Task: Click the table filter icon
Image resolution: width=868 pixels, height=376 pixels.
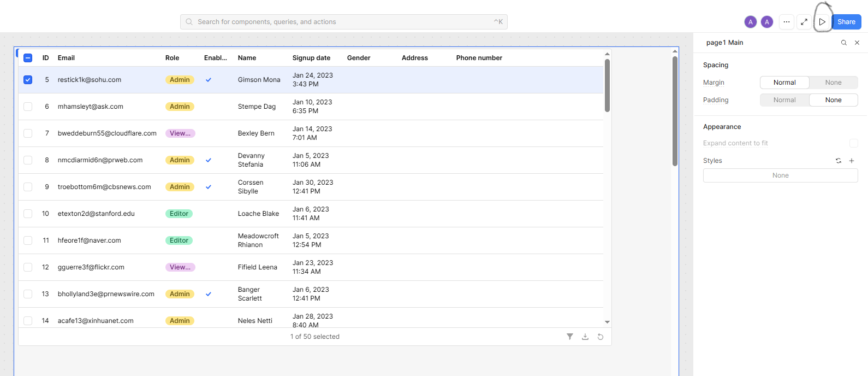Action: (x=569, y=337)
